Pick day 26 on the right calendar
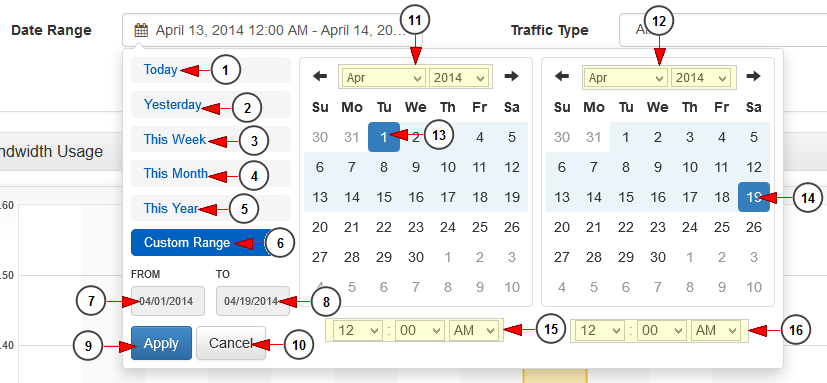The image size is (827, 383). pos(754,227)
